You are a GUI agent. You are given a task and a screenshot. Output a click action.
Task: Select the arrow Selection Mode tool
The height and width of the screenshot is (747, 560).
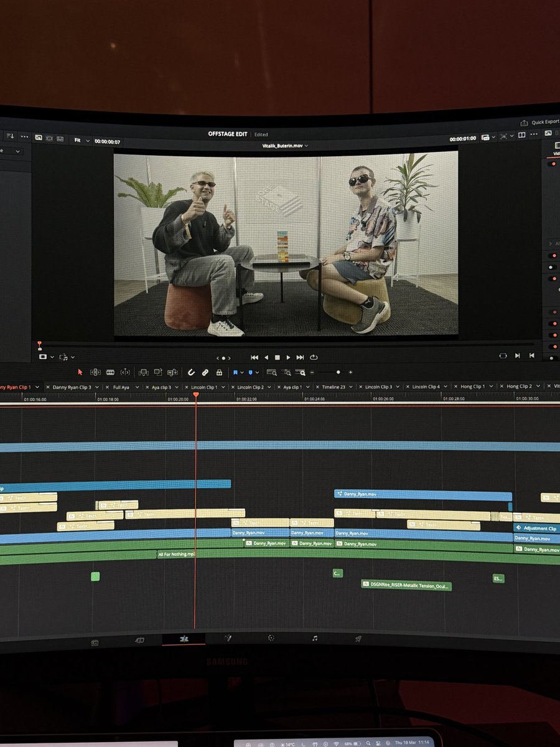(x=80, y=372)
